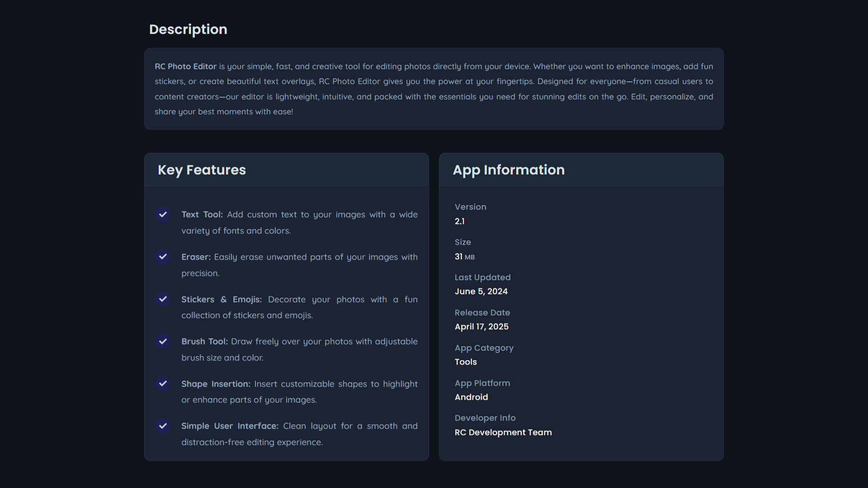Click the Text Tool feature title

tap(202, 215)
